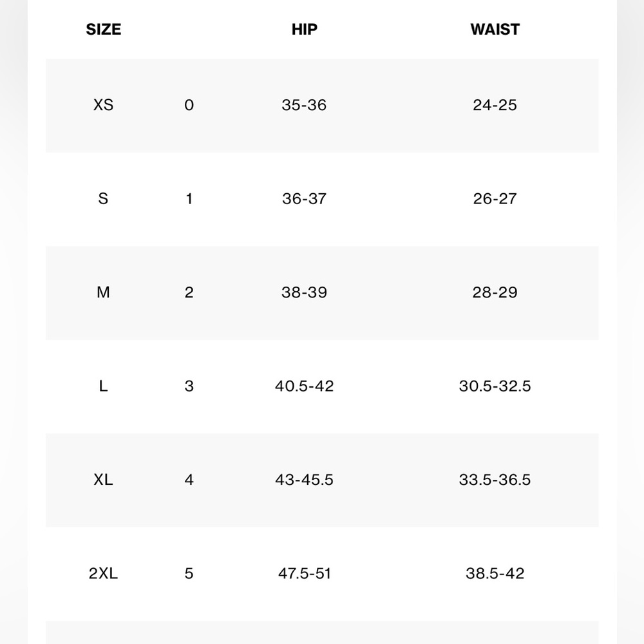Click the hip measurement 47.5-51
644x644 pixels.
click(x=304, y=573)
